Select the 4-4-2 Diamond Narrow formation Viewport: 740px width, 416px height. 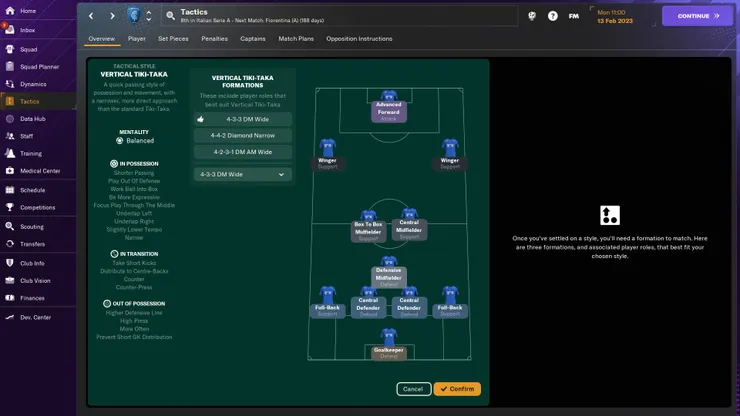click(243, 136)
